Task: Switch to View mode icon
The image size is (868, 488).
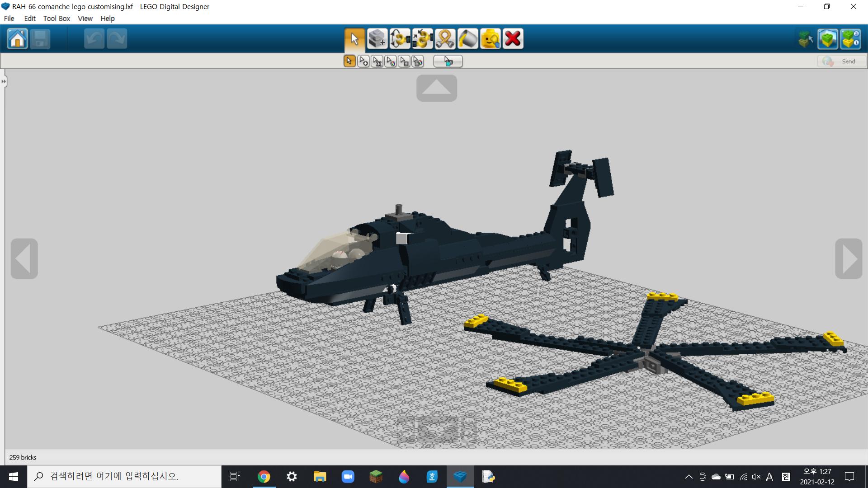Action: point(828,39)
